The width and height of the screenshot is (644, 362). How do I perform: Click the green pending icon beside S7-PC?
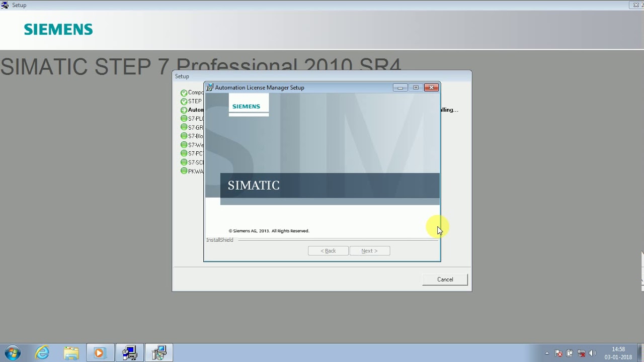tap(184, 153)
